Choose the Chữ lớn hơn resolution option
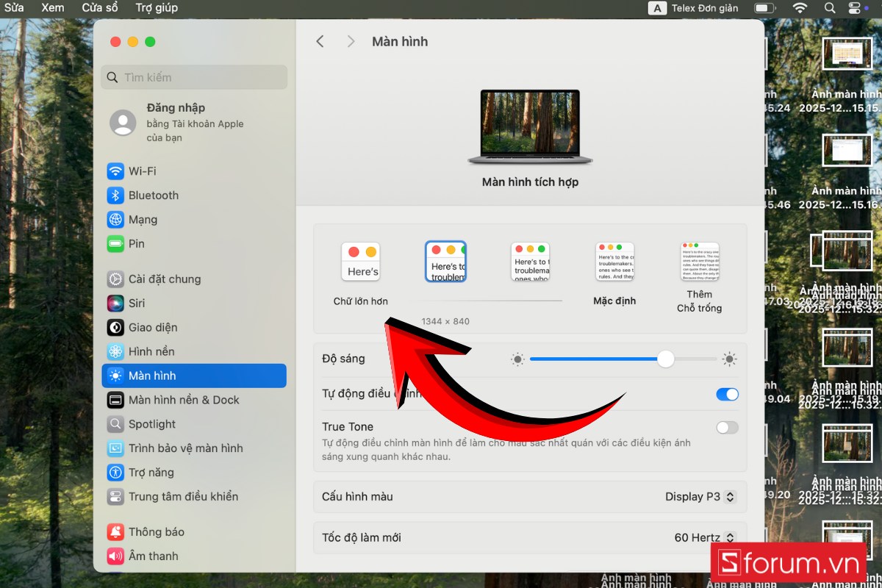882x588 pixels. 360,262
